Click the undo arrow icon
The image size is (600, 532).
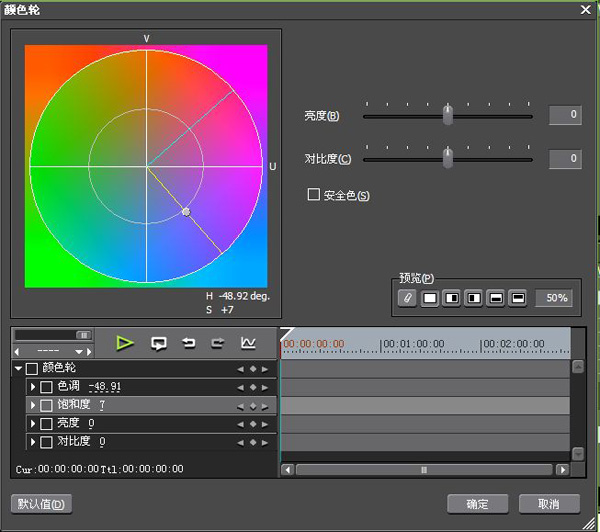[188, 343]
